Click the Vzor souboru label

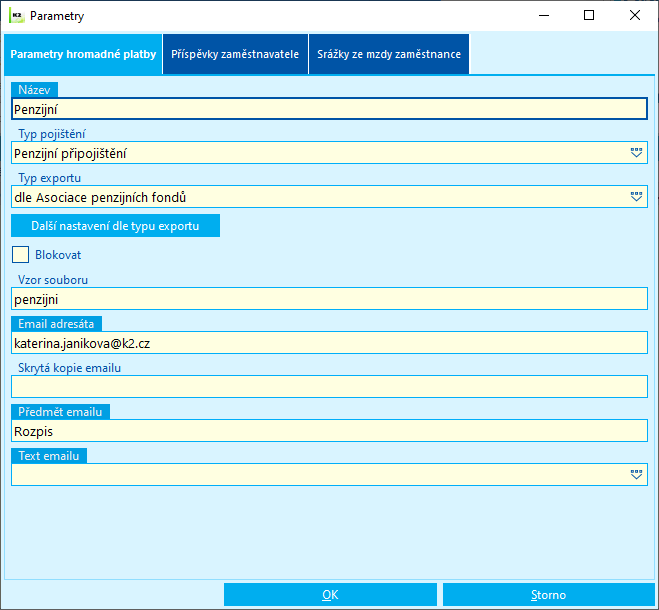coord(53,280)
